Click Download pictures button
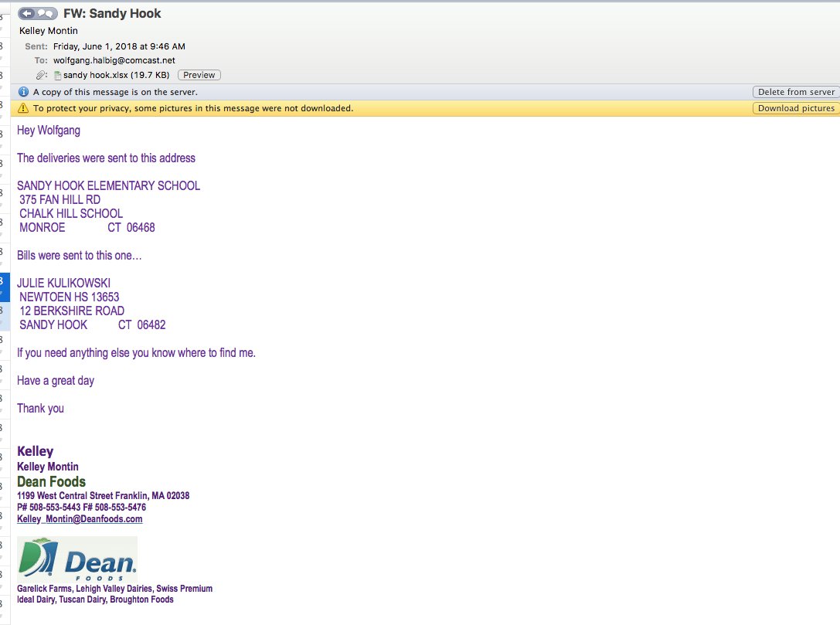840x625 pixels. click(796, 108)
